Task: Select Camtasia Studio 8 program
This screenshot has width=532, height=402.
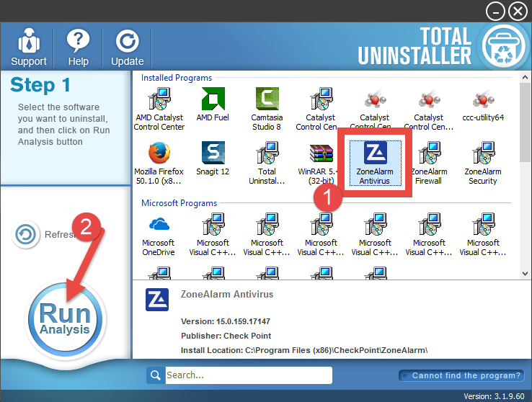Action: coord(267,109)
